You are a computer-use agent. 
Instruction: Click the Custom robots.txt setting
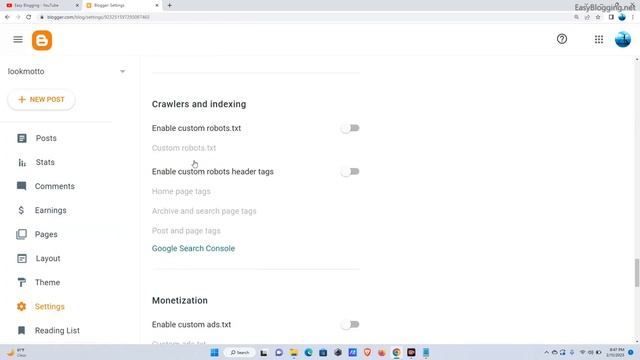point(184,148)
